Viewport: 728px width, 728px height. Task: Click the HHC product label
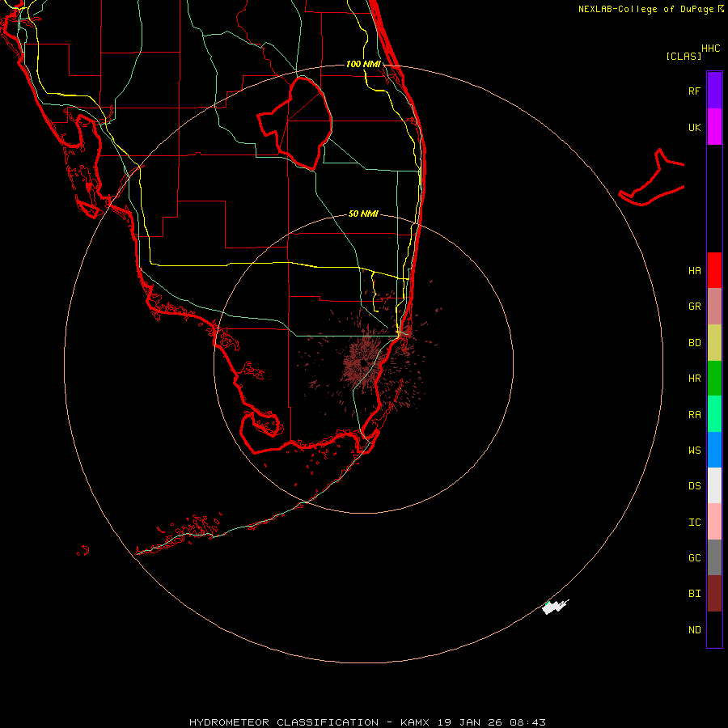coord(710,49)
